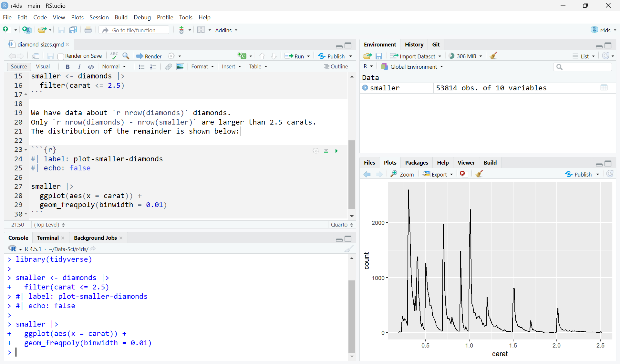Toggle bold formatting

point(67,66)
